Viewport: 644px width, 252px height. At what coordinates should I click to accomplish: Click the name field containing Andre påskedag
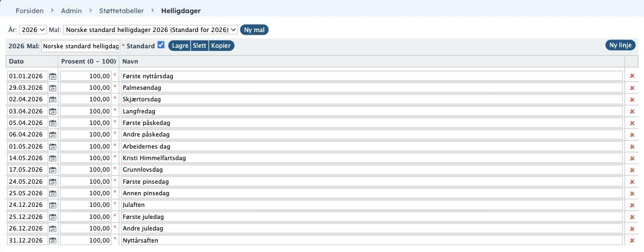pos(371,135)
